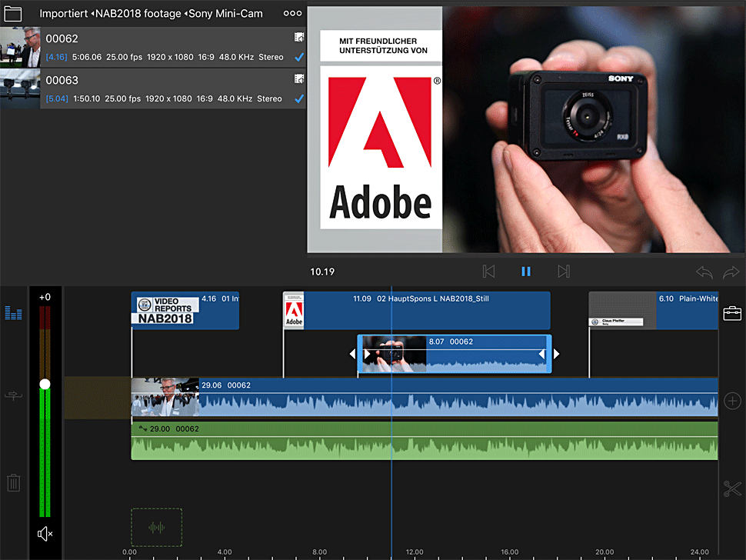
Task: Select the '02 HauptSpons L NAB2018_Still' clip
Action: [417, 311]
